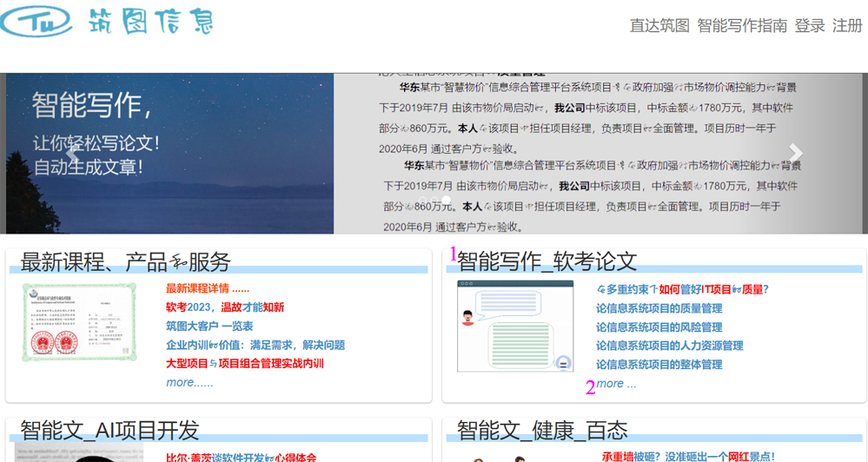
Task: Open the 直达筑图 navigation link
Action: click(659, 25)
